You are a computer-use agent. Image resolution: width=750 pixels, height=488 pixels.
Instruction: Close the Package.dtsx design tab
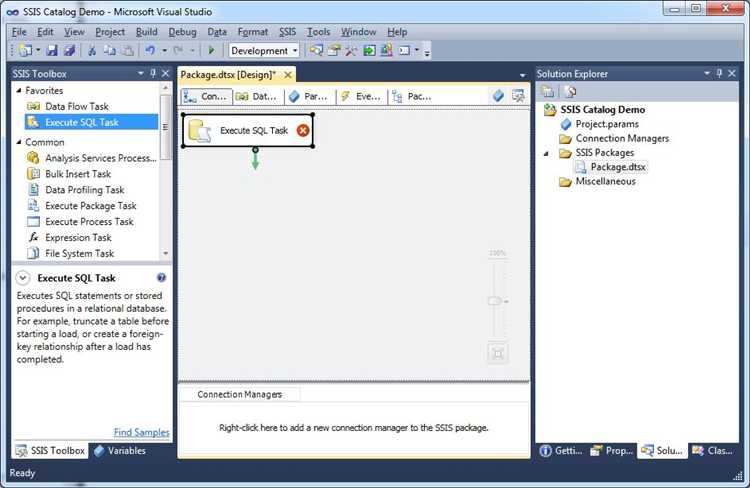coord(288,75)
